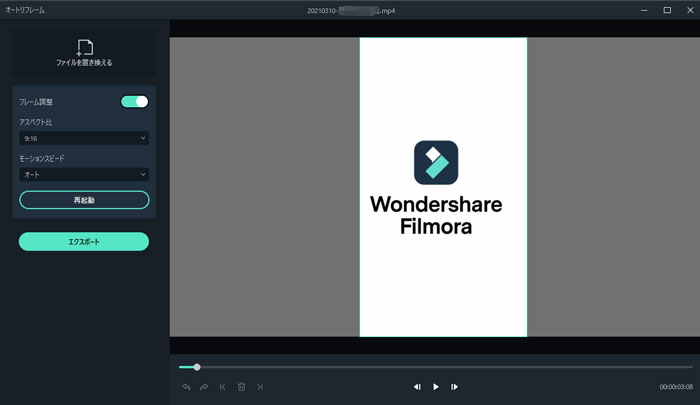Viewport: 700px width, 405px height.
Task: Click the Filmora logo in preview
Action: 436,163
